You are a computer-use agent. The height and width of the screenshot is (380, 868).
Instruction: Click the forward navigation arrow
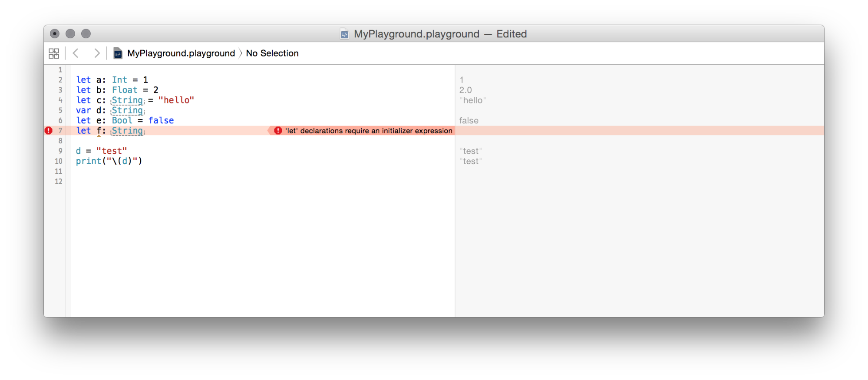coord(97,53)
